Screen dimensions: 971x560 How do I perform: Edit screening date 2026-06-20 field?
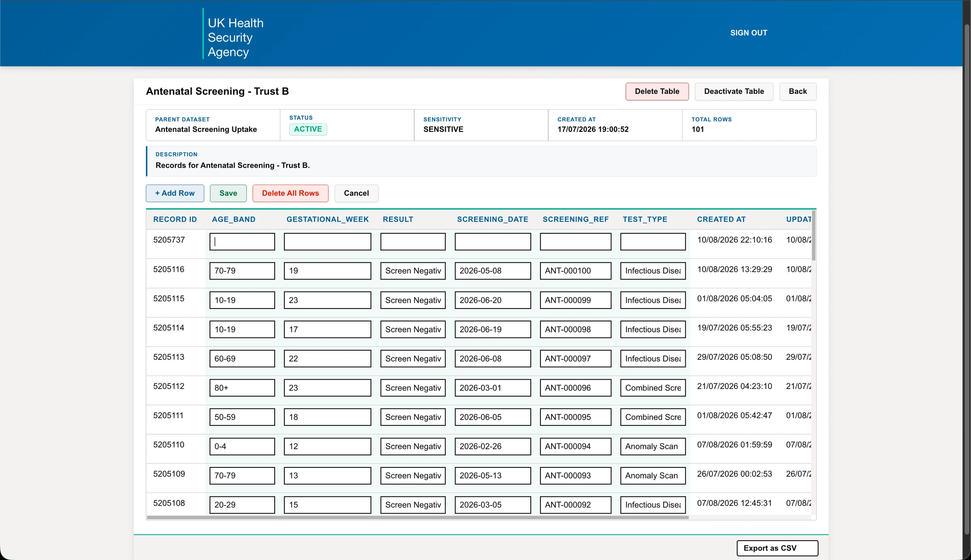pyautogui.click(x=493, y=300)
